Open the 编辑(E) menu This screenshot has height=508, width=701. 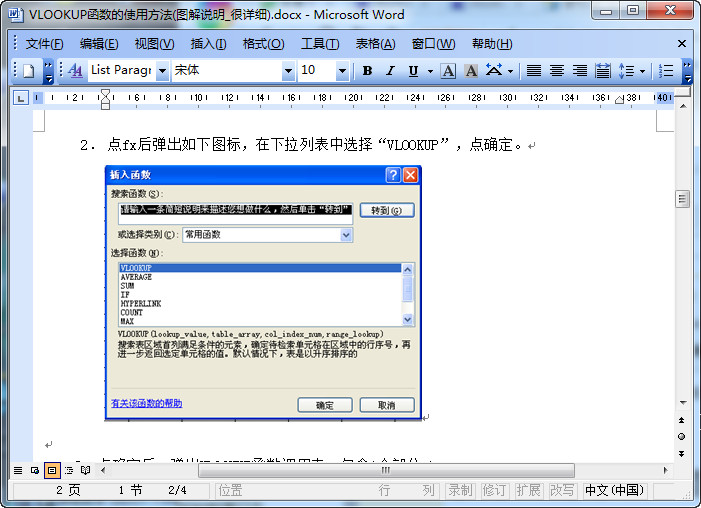(x=99, y=44)
